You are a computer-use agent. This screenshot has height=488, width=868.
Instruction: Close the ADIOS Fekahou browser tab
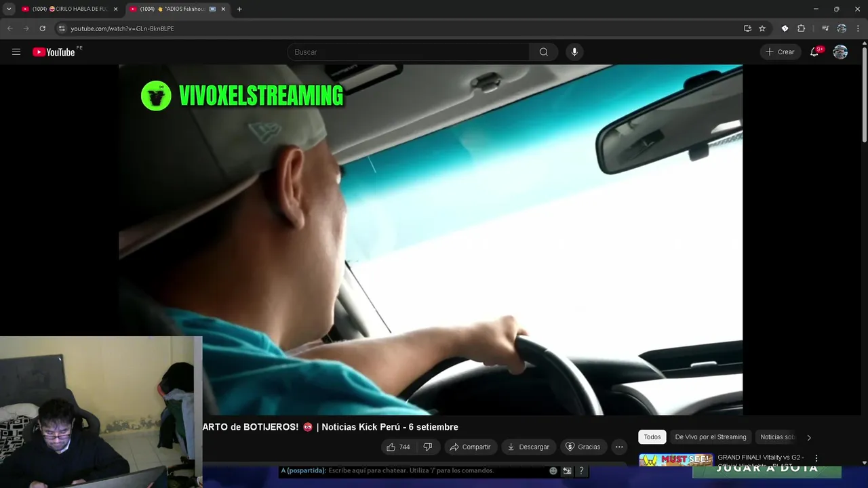pyautogui.click(x=223, y=9)
